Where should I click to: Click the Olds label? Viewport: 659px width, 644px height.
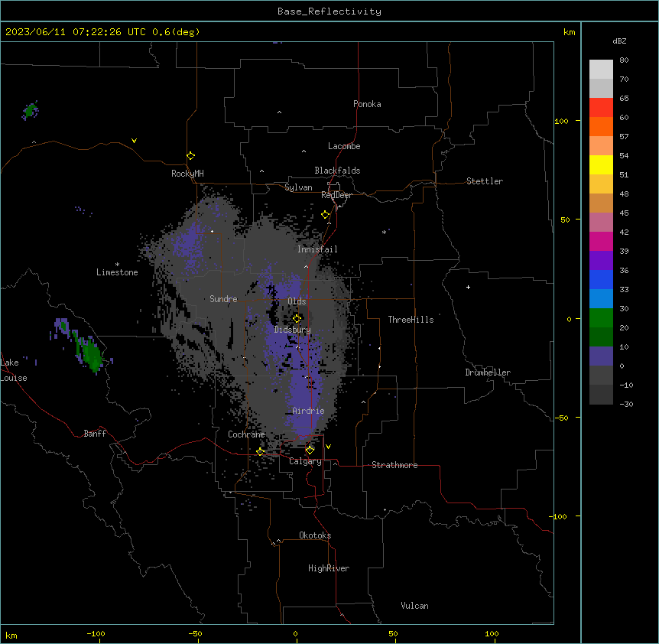click(x=297, y=301)
